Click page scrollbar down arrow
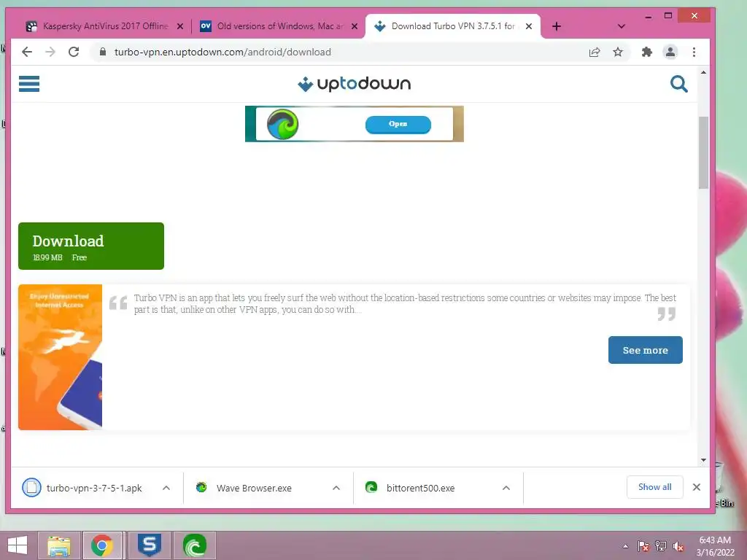The height and width of the screenshot is (560, 747). 704,460
